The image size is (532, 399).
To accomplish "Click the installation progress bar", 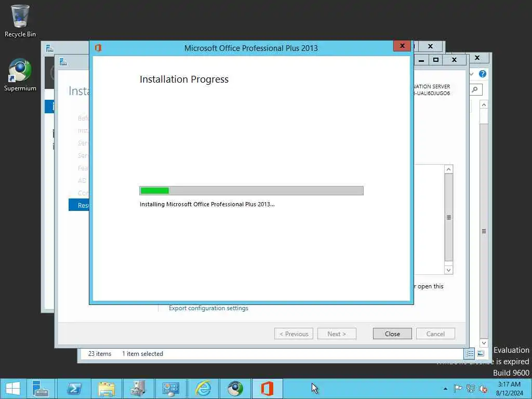I will [x=251, y=191].
